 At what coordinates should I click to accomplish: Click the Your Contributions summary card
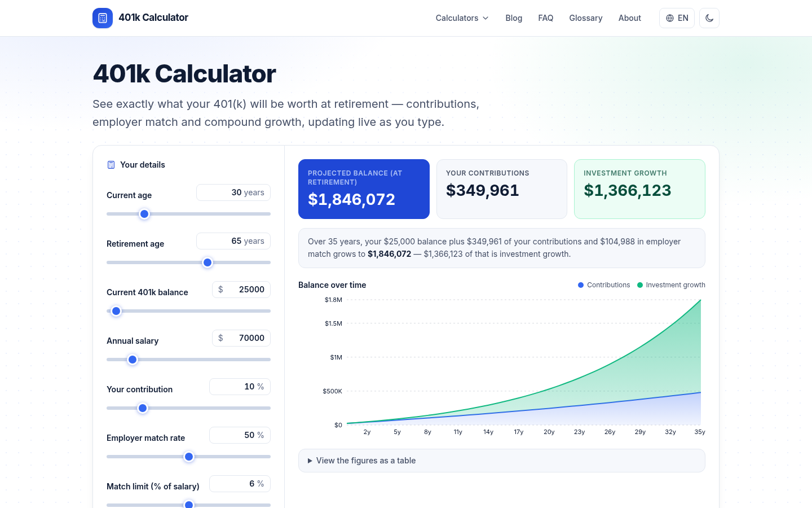502,189
